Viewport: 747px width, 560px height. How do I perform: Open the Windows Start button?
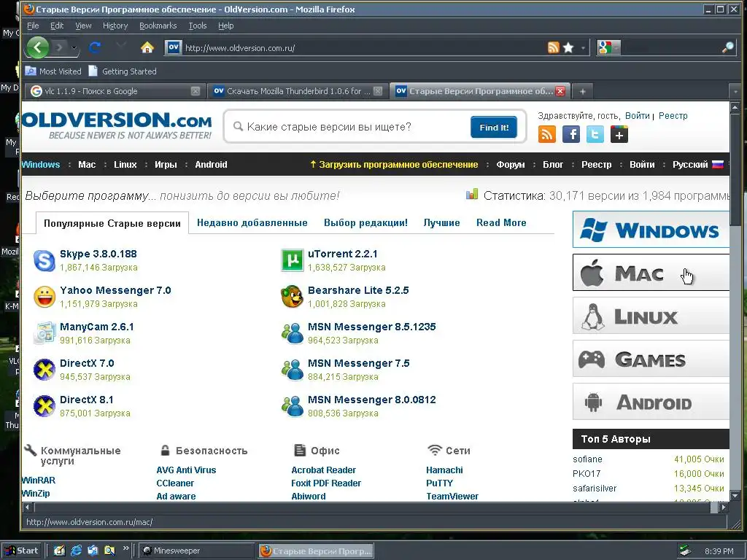coord(22,551)
